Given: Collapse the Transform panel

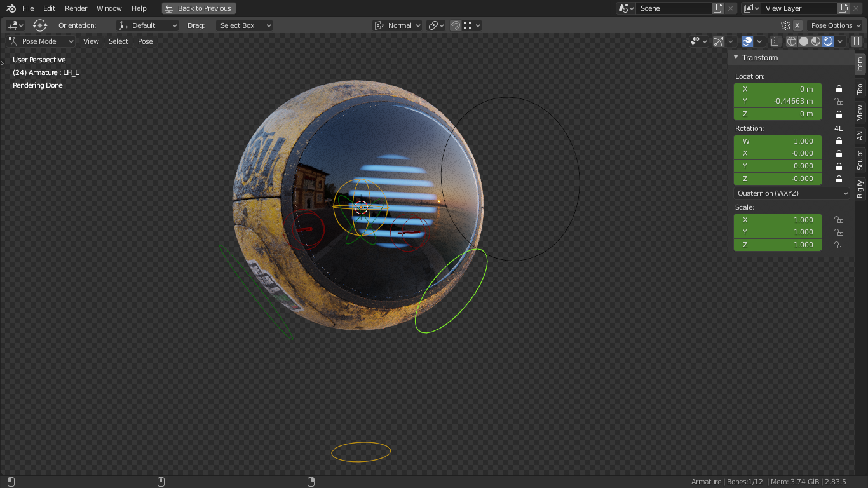Looking at the screenshot, I should point(736,58).
